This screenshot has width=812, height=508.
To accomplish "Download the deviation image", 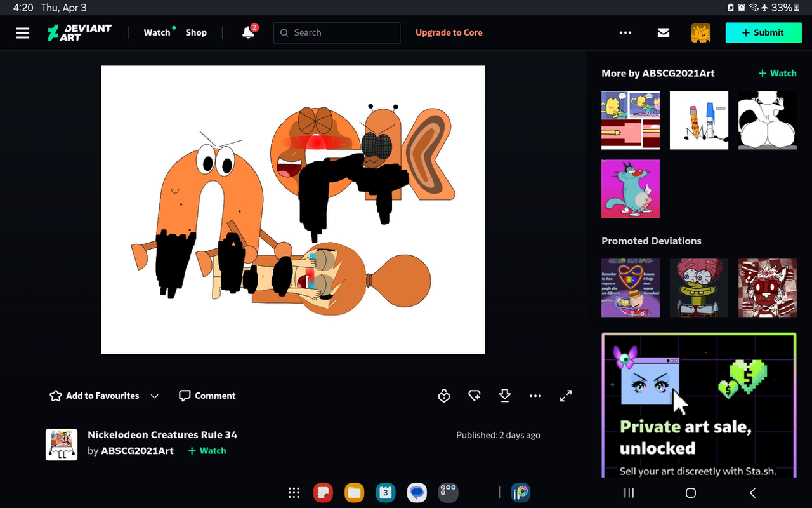I will [x=505, y=396].
